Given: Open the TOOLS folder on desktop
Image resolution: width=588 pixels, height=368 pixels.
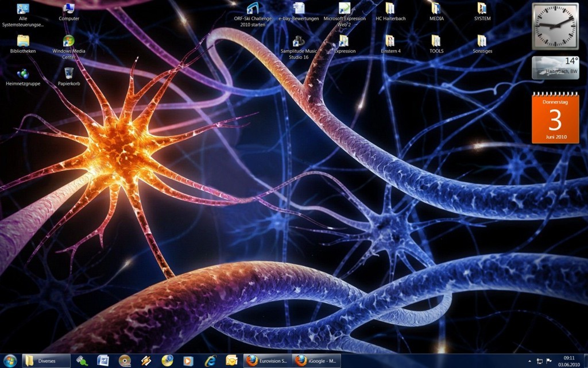Looking at the screenshot, I should point(436,41).
